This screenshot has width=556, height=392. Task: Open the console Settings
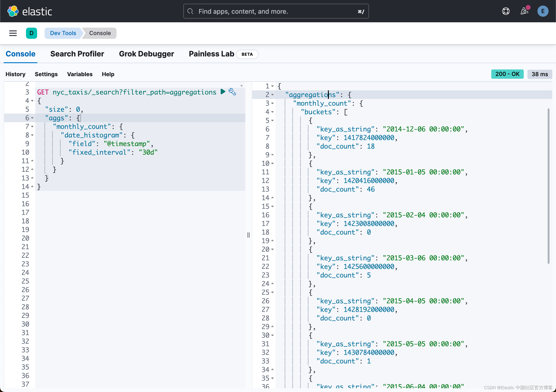point(46,74)
